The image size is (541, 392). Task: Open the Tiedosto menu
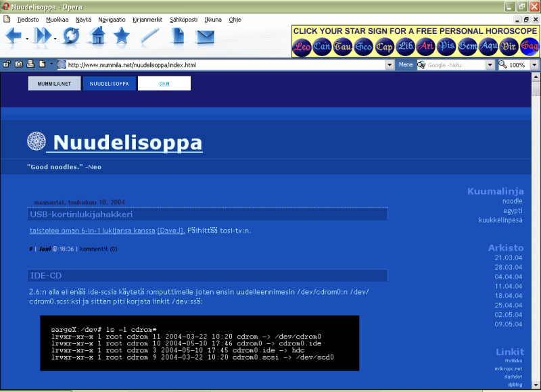point(28,20)
